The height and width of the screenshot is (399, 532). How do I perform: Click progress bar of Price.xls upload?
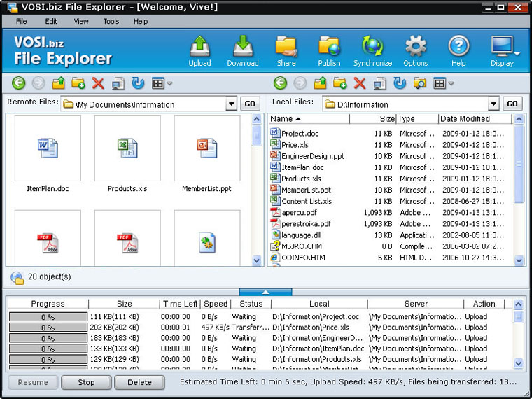[x=48, y=328]
